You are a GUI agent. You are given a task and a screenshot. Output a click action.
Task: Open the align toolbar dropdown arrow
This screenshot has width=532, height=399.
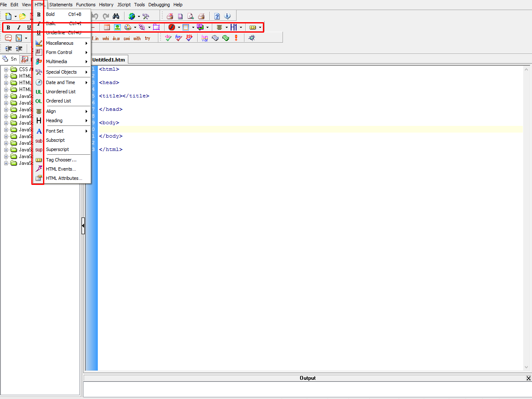[227, 28]
